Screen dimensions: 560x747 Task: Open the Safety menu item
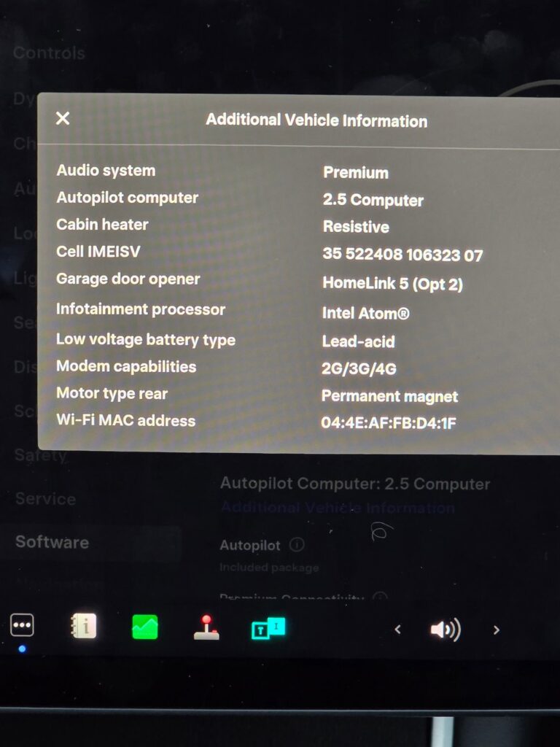tap(41, 455)
